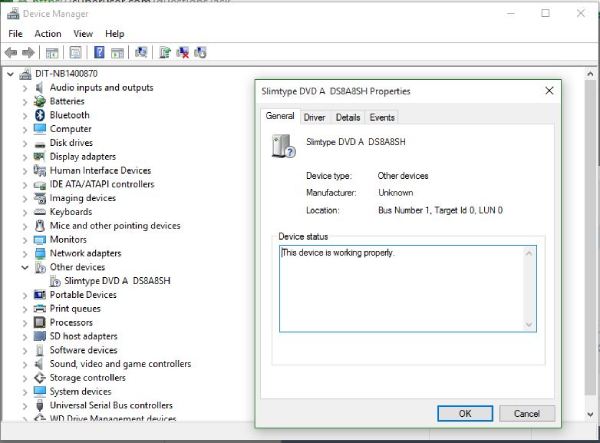
Task: Expand the Disk drives category
Action: tap(25, 143)
